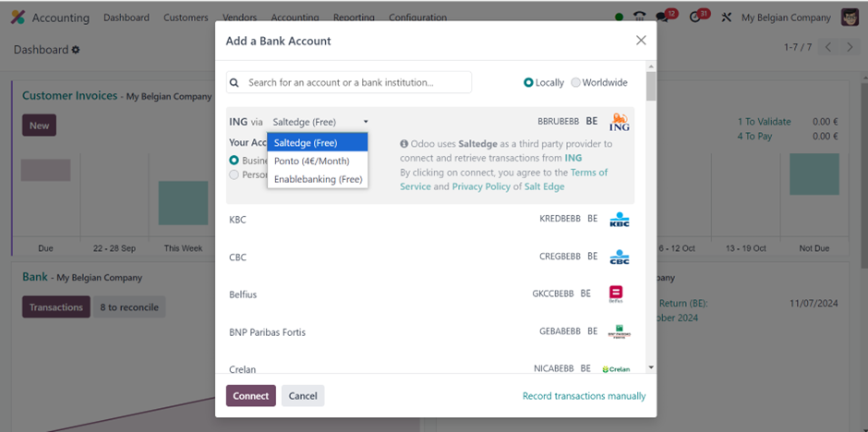Collapse the Saltedge provider dropdown arrow
This screenshot has height=432, width=868.
pyautogui.click(x=366, y=122)
